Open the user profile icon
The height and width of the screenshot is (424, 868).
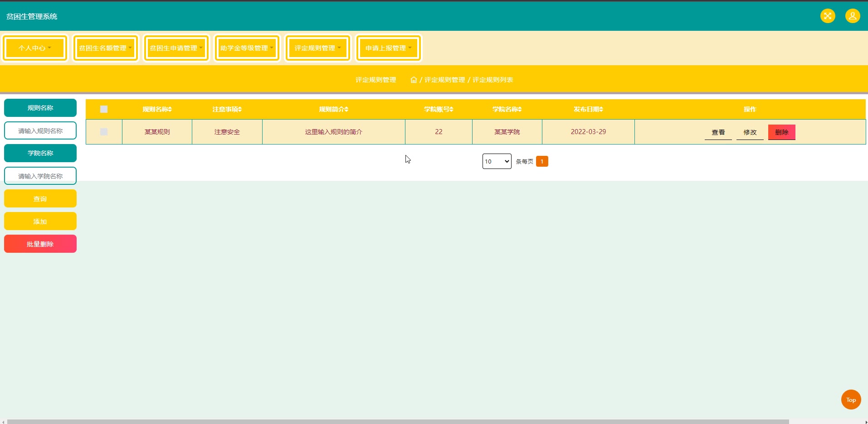[853, 16]
